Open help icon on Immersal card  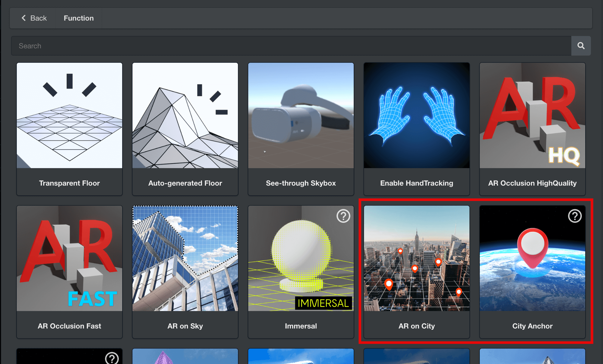tap(343, 216)
